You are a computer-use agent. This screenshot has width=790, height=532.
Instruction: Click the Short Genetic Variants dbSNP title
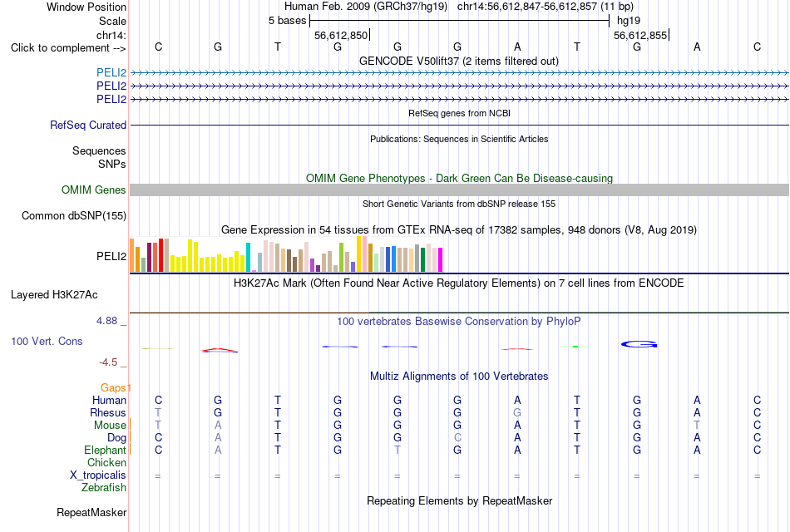[x=459, y=204]
